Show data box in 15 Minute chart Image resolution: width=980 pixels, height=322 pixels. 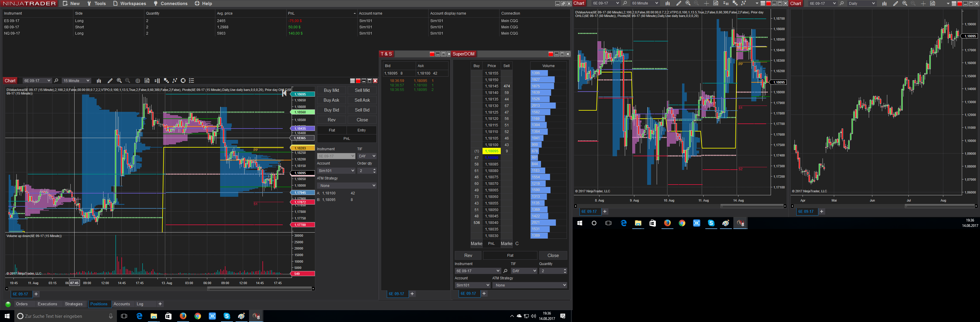click(147, 80)
